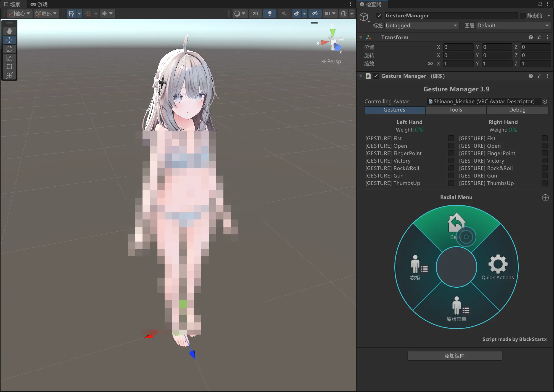Toggle the 2D view button
Screen dimensions: 554x392
click(255, 14)
